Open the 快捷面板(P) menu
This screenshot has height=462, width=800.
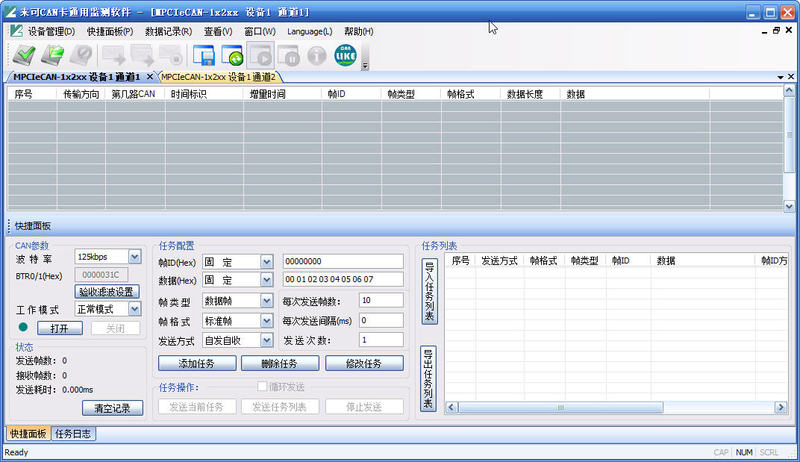coord(110,32)
